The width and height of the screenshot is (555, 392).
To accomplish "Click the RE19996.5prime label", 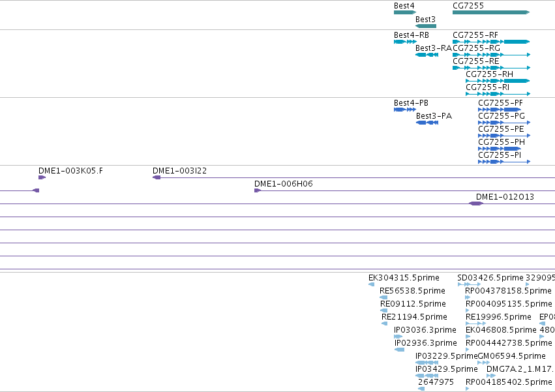I will tap(498, 317).
